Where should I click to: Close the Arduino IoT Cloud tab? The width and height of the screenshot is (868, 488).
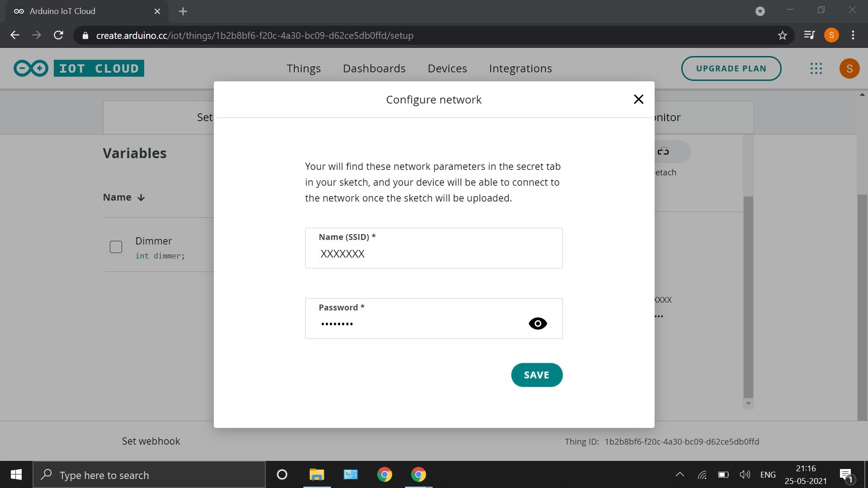point(157,11)
